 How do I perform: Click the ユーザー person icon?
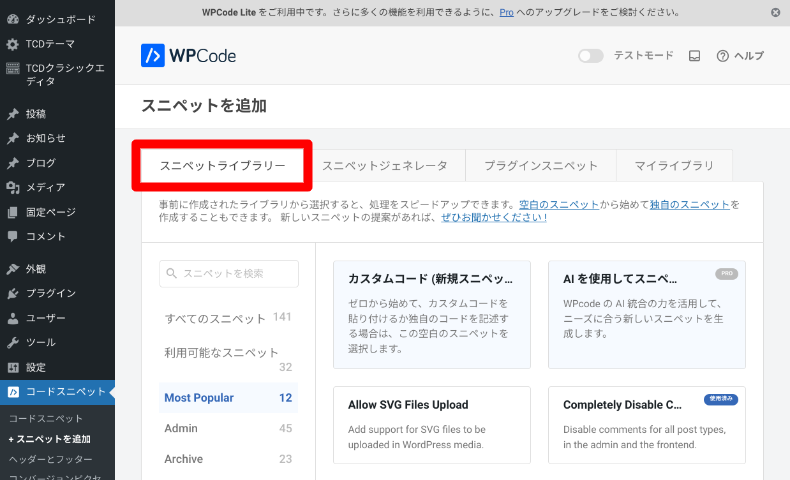[13, 318]
